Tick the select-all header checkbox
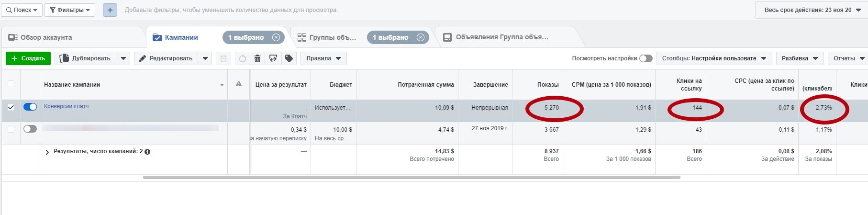This screenshot has width=868, height=215. 11,84
